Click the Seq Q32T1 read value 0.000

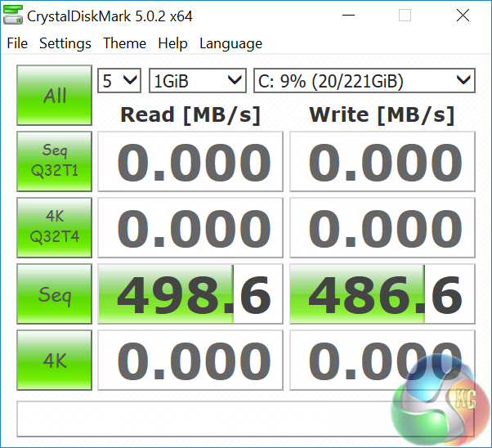click(190, 161)
